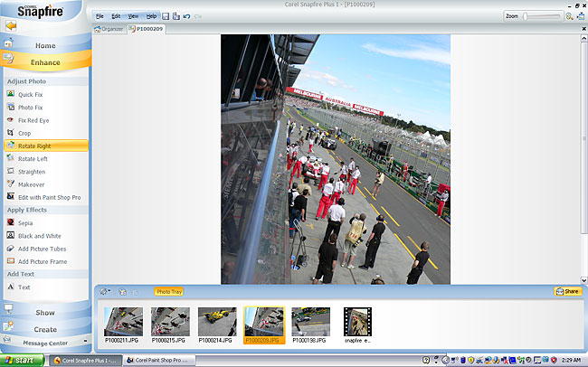Apply the Black and White effect

(39, 235)
